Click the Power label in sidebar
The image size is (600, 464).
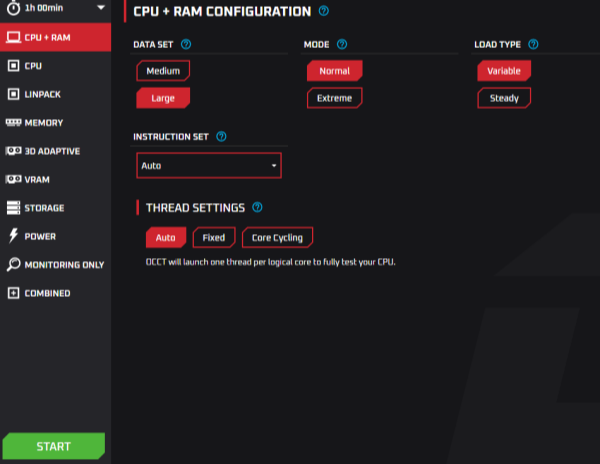(40, 236)
